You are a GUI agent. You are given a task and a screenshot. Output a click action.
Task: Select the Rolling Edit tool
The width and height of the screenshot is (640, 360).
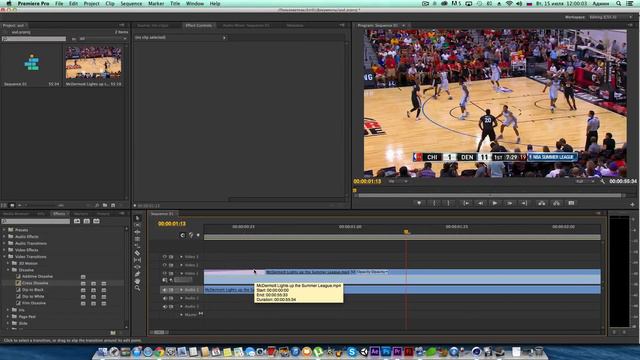[138, 239]
